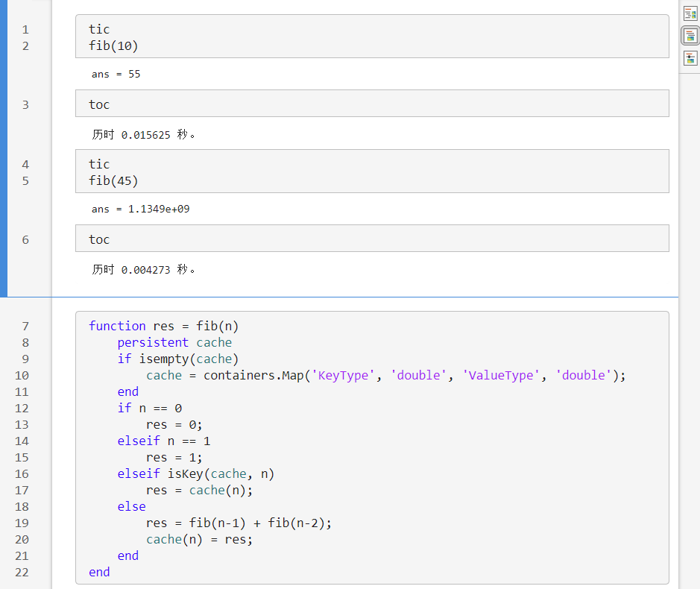The height and width of the screenshot is (589, 700).
Task: Click elapsed time output 0.015625
Action: point(144,135)
